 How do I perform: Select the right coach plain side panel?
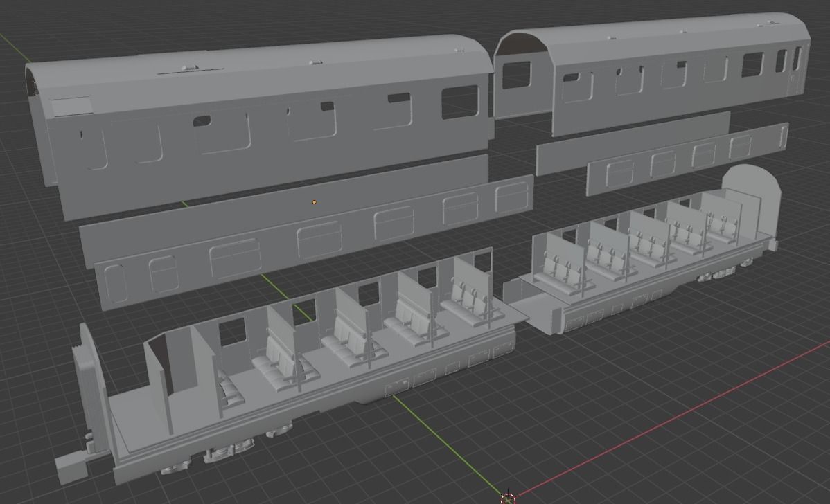tap(633, 143)
